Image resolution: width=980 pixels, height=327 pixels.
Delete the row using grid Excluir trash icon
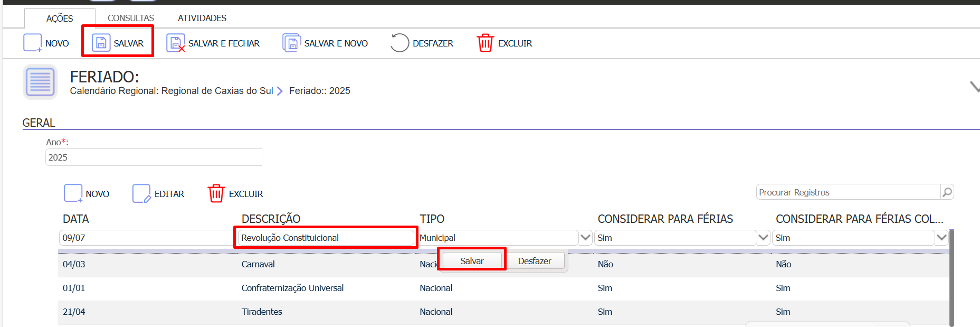pos(216,193)
